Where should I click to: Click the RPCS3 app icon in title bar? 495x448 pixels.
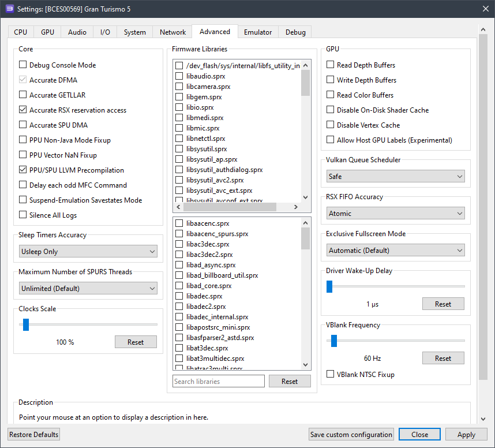pyautogui.click(x=10, y=8)
